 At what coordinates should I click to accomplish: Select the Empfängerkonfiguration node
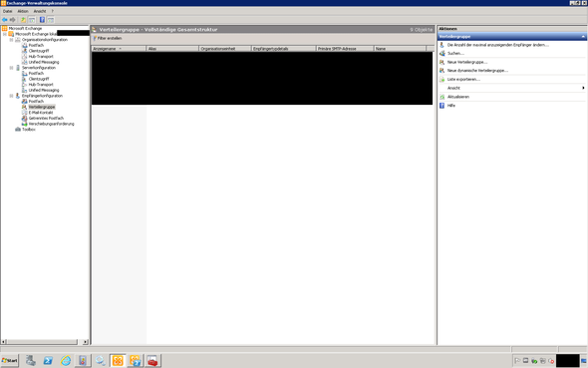42,96
